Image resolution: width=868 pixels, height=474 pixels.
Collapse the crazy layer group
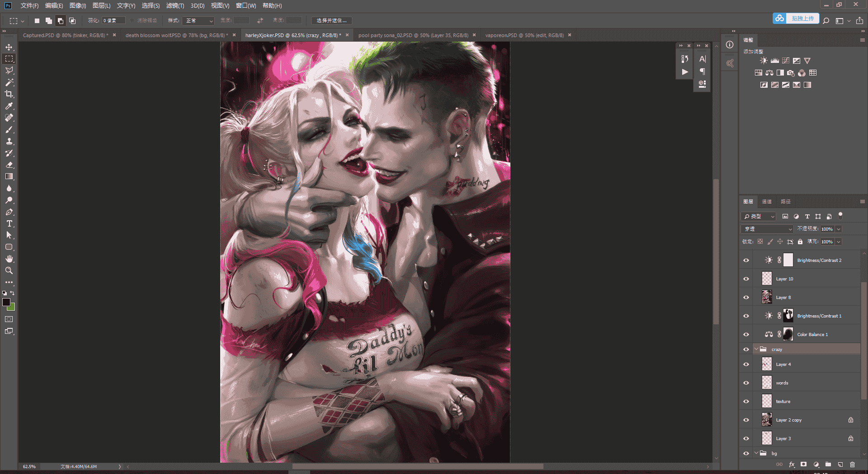756,349
